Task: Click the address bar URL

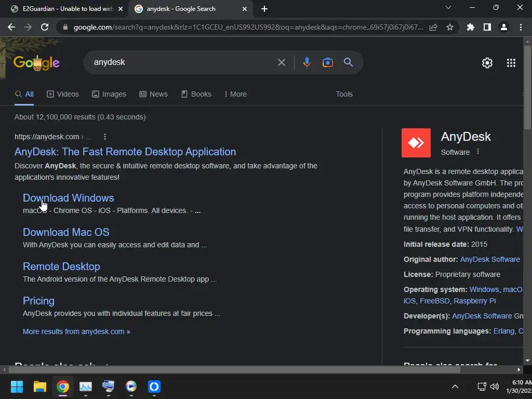Action: pyautogui.click(x=248, y=27)
